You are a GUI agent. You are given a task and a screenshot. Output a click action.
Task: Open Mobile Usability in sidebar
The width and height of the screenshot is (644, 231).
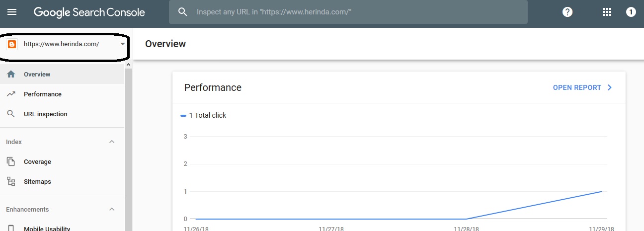(47, 229)
